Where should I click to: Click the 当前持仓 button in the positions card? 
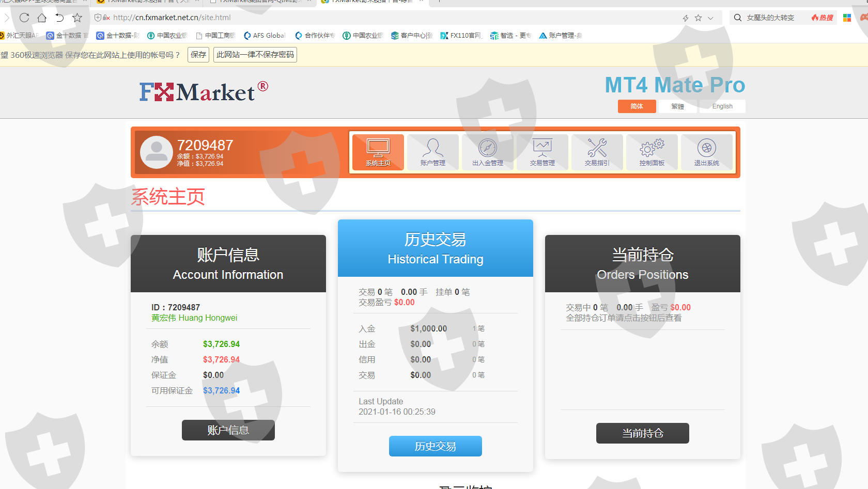[643, 433]
